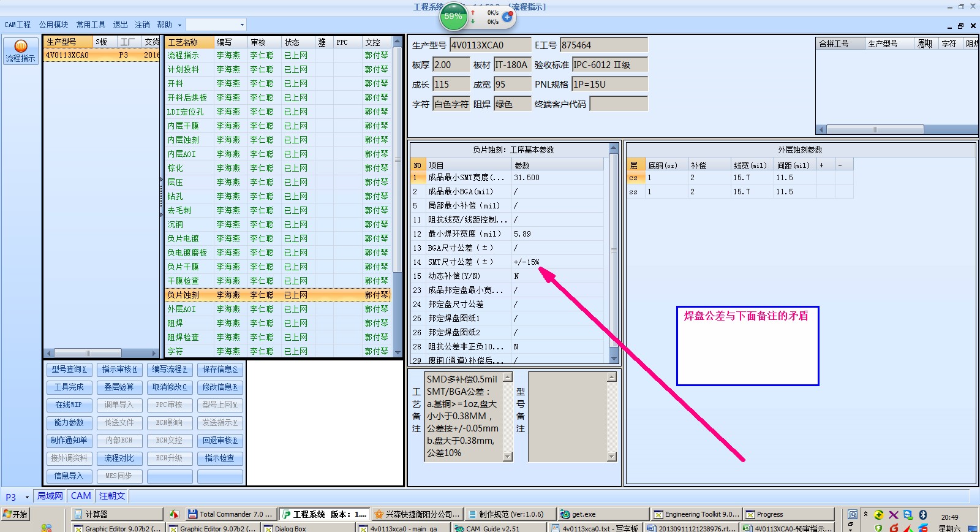Click the 回退审核B button
Image resolution: width=980 pixels, height=532 pixels.
pos(220,440)
